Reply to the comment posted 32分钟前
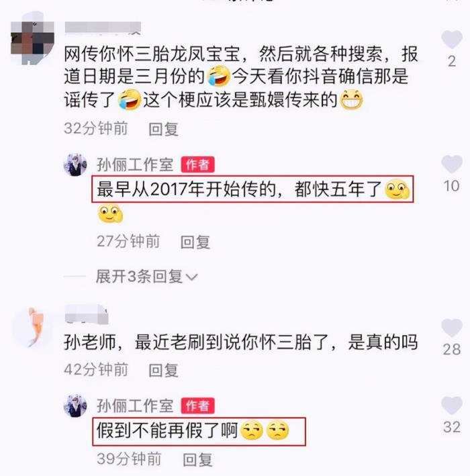 point(163,129)
